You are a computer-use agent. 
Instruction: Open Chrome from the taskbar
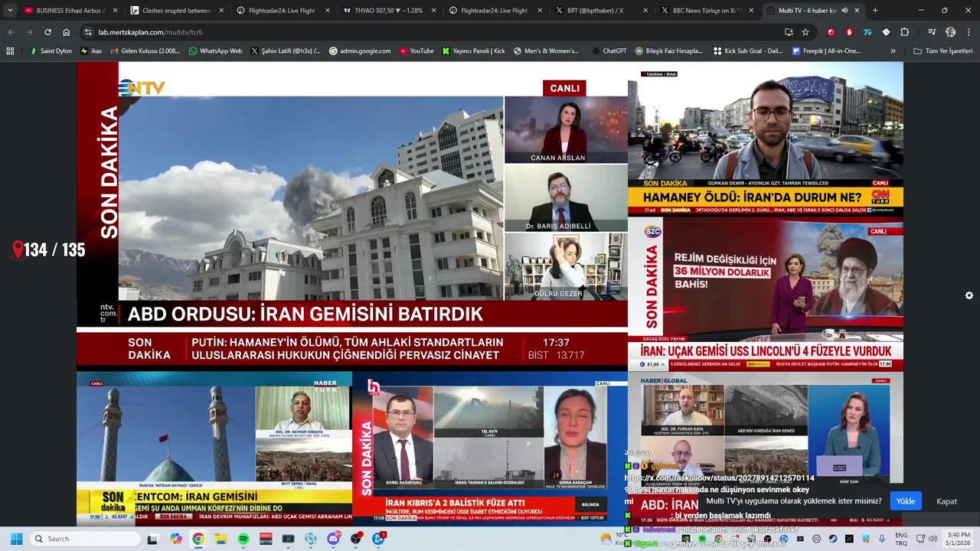198,539
